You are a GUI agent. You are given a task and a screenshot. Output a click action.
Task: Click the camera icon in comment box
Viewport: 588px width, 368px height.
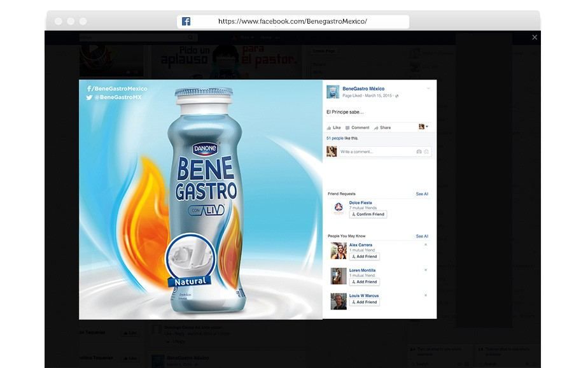pos(419,152)
